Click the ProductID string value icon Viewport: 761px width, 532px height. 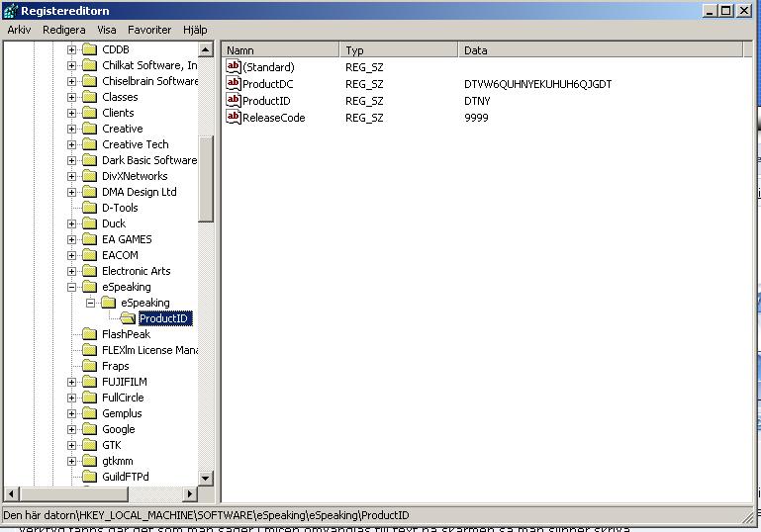click(x=234, y=101)
